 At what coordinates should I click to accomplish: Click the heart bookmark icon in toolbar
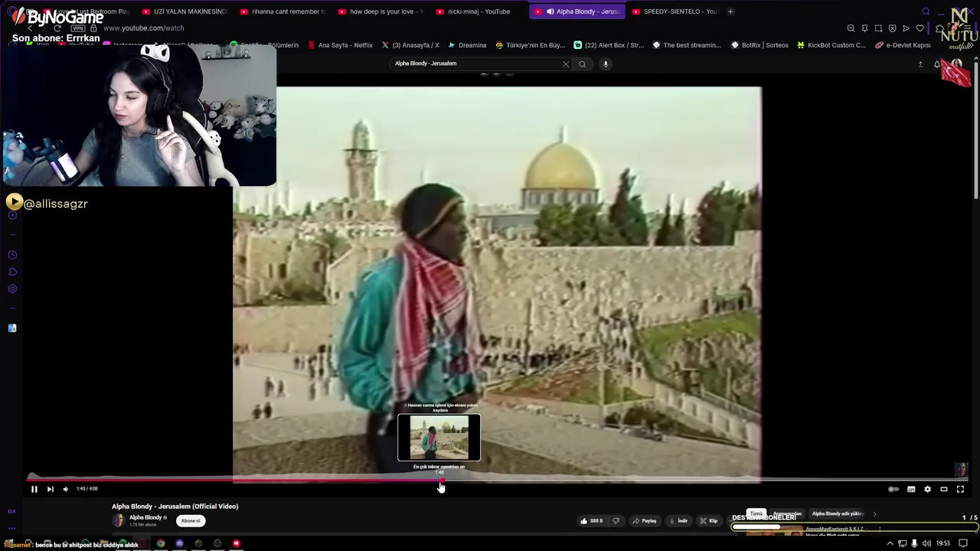(x=920, y=28)
